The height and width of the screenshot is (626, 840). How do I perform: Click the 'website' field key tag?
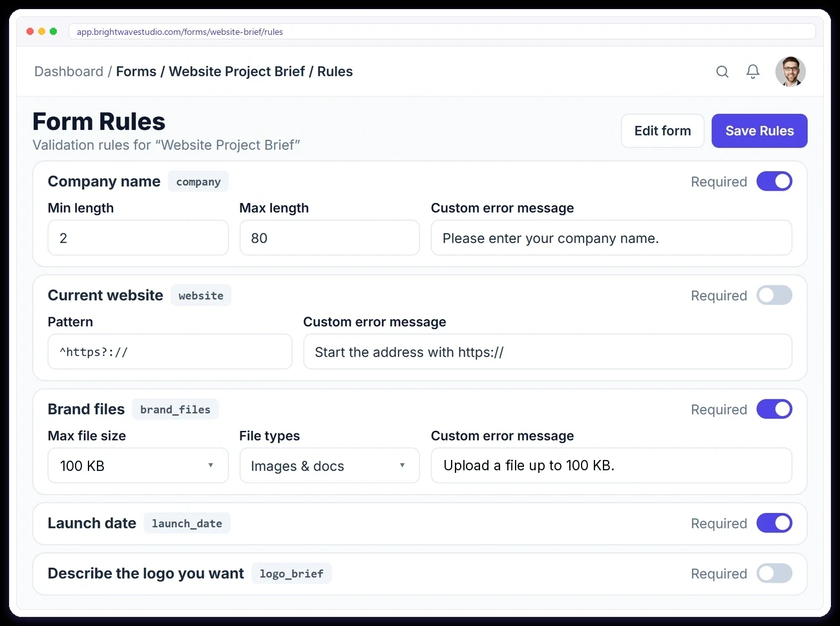(201, 295)
